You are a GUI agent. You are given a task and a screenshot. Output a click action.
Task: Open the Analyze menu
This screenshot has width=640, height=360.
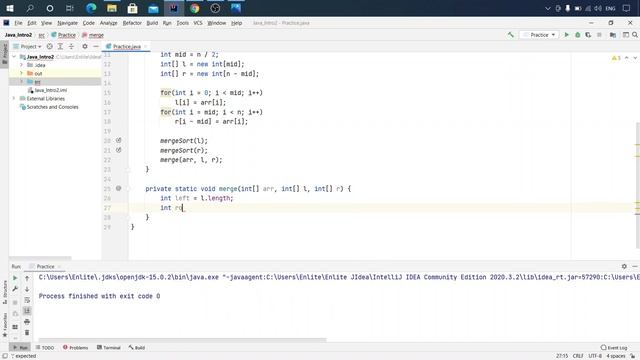(x=108, y=23)
